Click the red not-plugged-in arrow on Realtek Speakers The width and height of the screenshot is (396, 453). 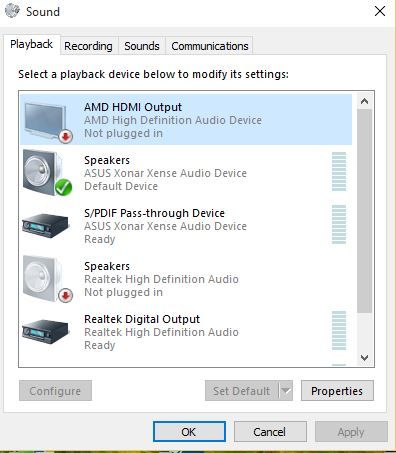tap(65, 295)
